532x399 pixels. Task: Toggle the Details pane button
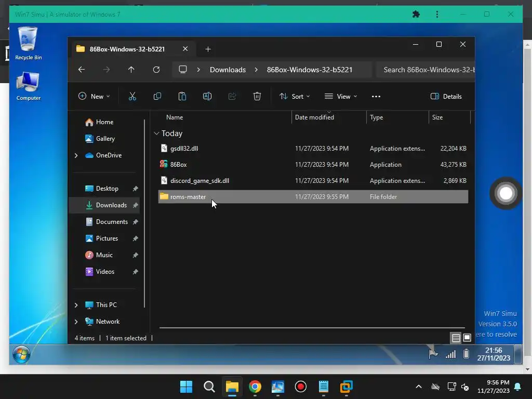(446, 96)
